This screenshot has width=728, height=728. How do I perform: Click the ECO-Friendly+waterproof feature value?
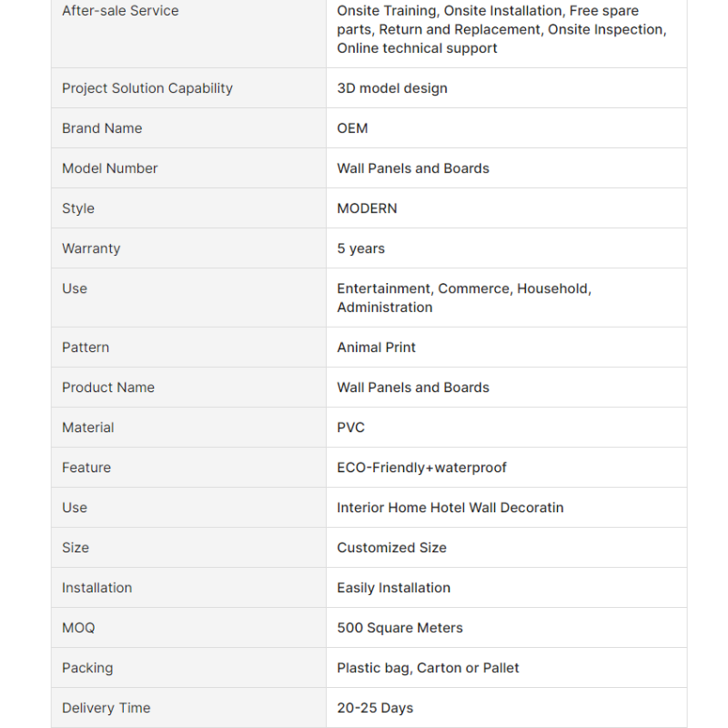[x=421, y=468]
